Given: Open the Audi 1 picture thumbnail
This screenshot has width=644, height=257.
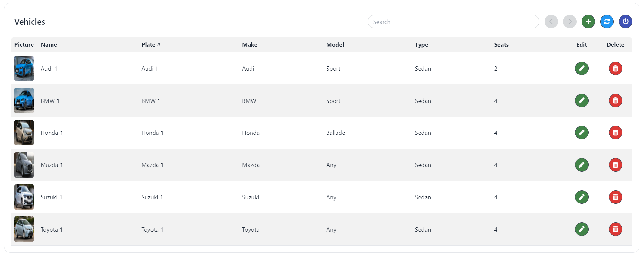Looking at the screenshot, I should 24,68.
